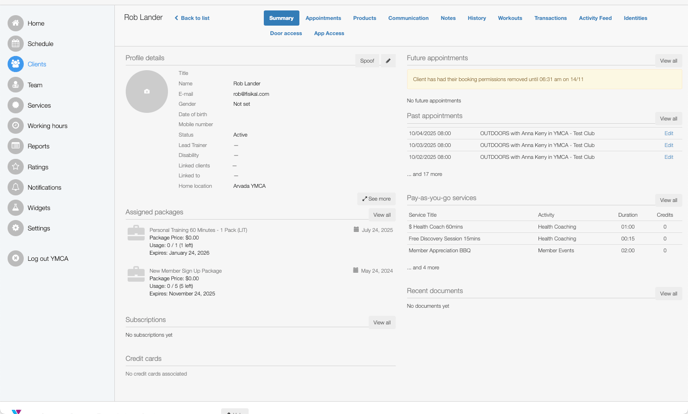
Task: View all subscriptions
Action: click(382, 323)
